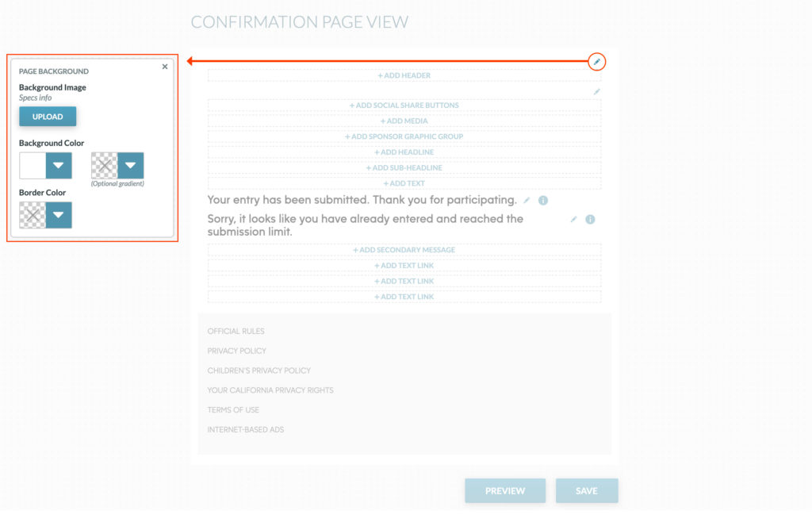Add a Sponsor Graphic Group
The height and width of the screenshot is (526, 812).
click(x=404, y=136)
